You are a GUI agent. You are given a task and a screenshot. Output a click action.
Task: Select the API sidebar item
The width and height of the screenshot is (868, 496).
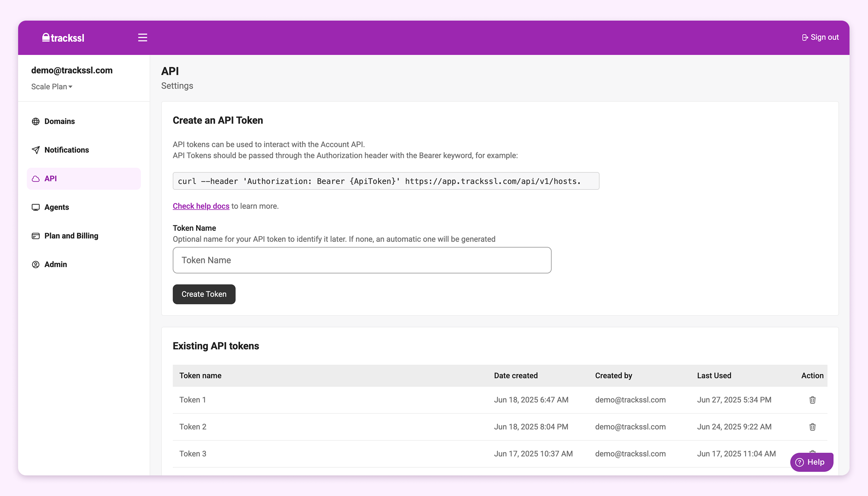84,179
